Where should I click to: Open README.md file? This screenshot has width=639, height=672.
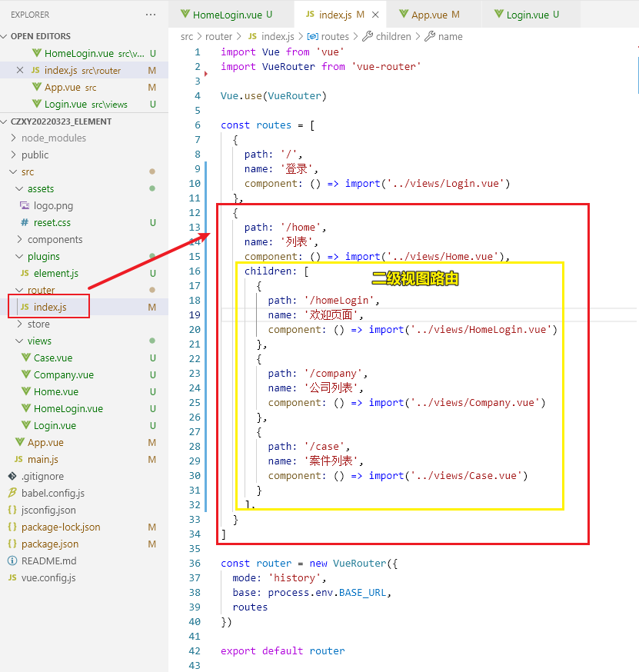pos(49,561)
